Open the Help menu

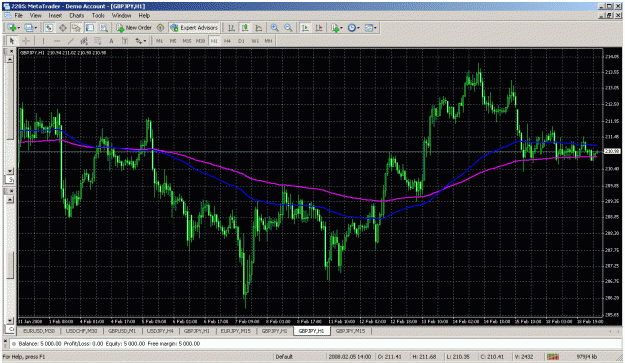coord(144,16)
